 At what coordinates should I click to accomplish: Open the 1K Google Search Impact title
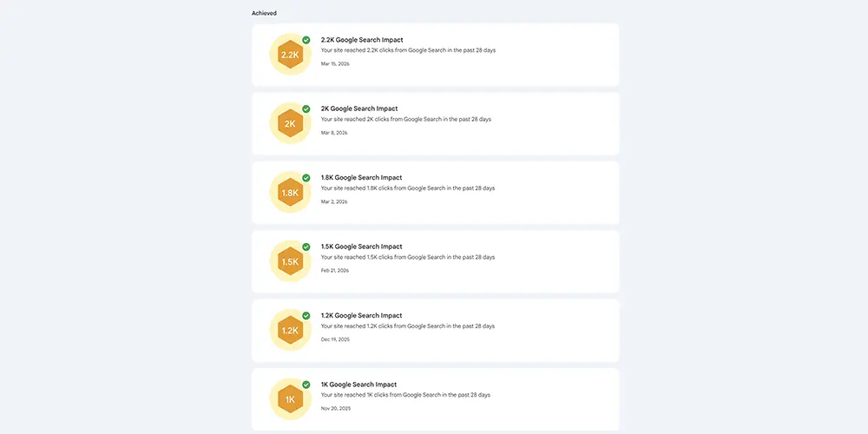(358, 385)
